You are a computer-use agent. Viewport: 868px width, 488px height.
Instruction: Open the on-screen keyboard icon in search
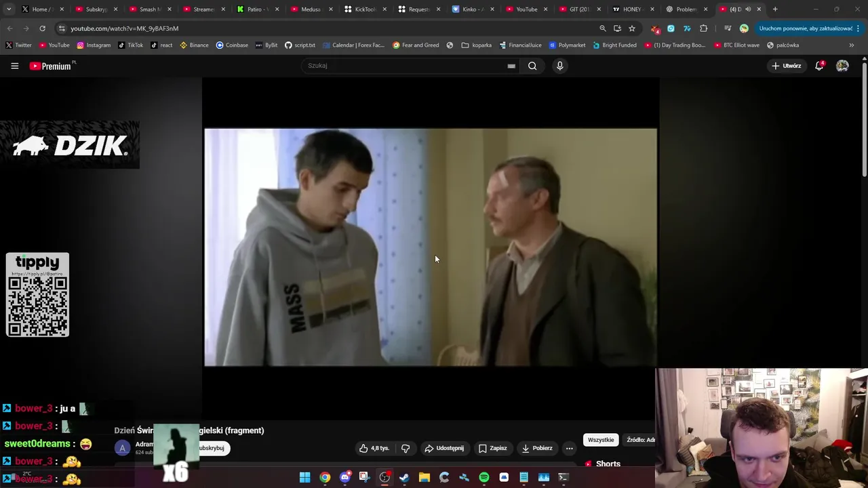tap(511, 66)
